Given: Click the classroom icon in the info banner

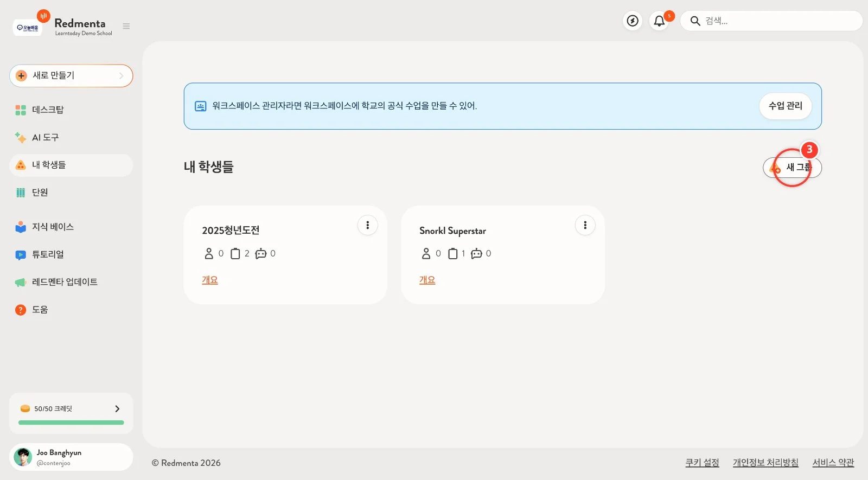Looking at the screenshot, I should coord(201,106).
